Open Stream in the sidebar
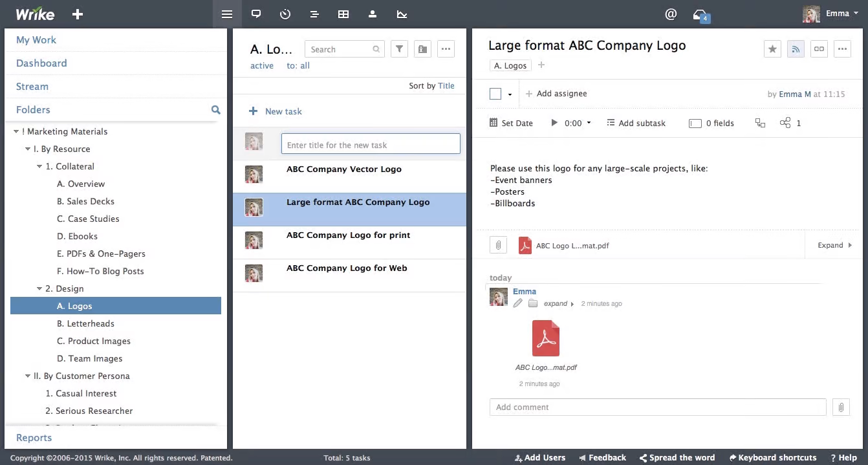868x465 pixels. (x=32, y=86)
